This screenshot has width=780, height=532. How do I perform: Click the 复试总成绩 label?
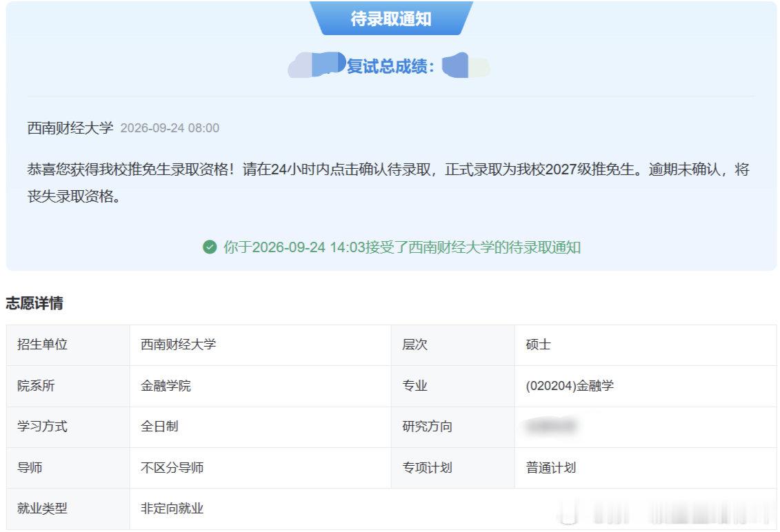tap(390, 66)
